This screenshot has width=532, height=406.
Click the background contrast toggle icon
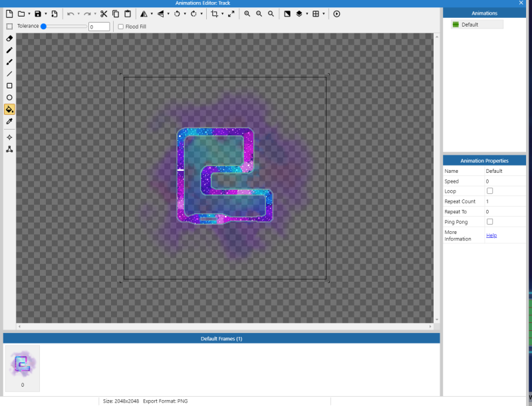coord(287,14)
